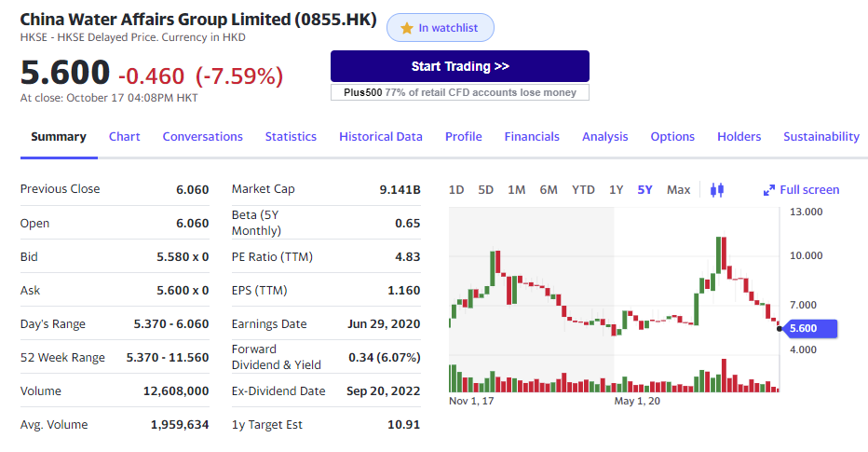Set chart range to 5D
The image size is (868, 452).
point(485,190)
